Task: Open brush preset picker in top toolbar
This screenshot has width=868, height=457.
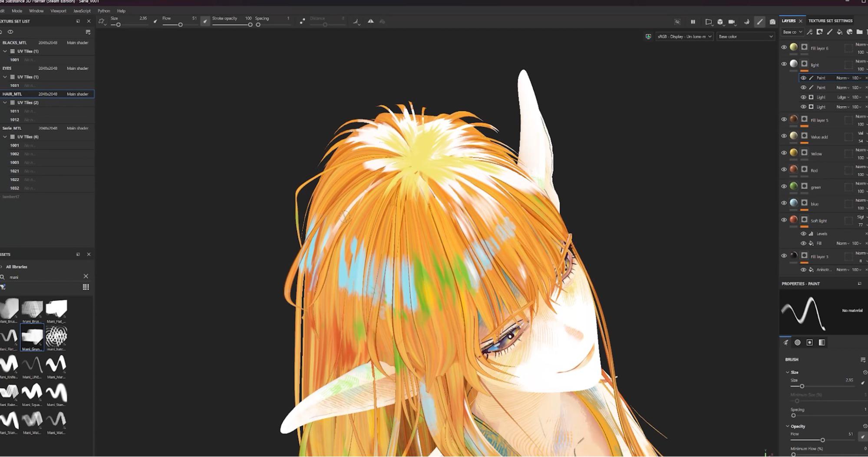Action: [x=102, y=21]
